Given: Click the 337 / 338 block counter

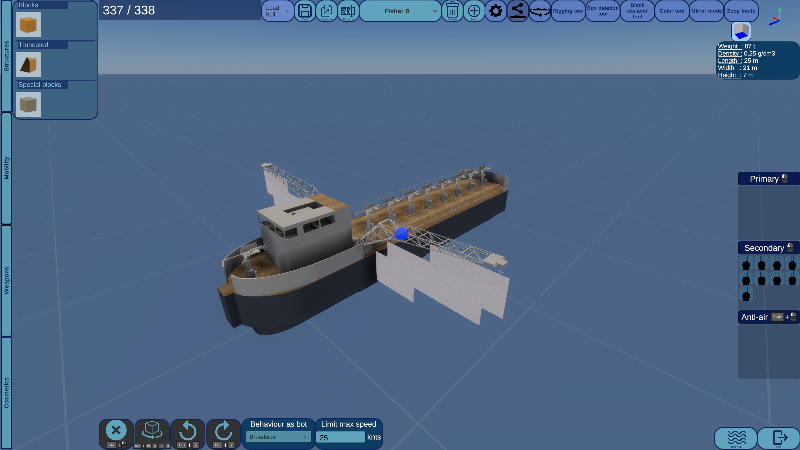Looking at the screenshot, I should tap(129, 10).
